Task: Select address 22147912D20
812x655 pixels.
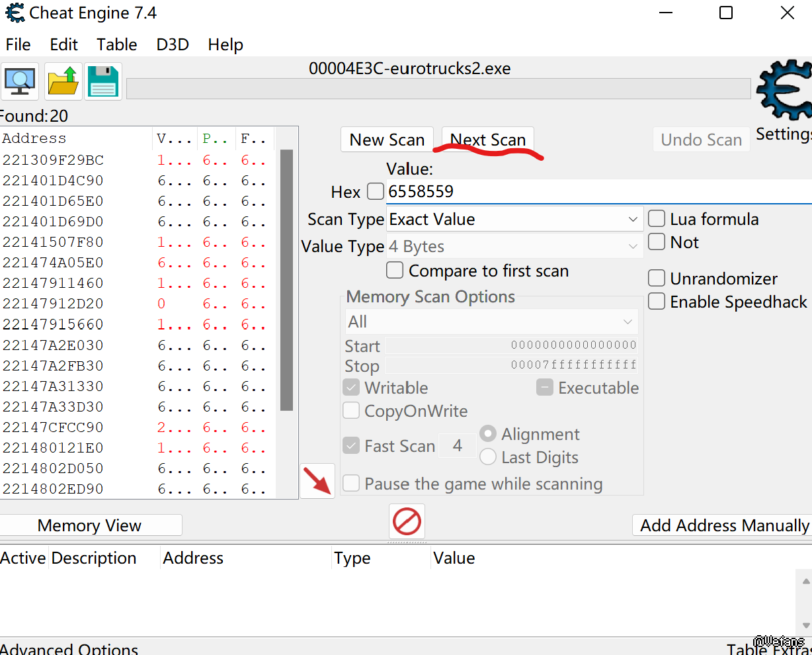Action: (53, 304)
